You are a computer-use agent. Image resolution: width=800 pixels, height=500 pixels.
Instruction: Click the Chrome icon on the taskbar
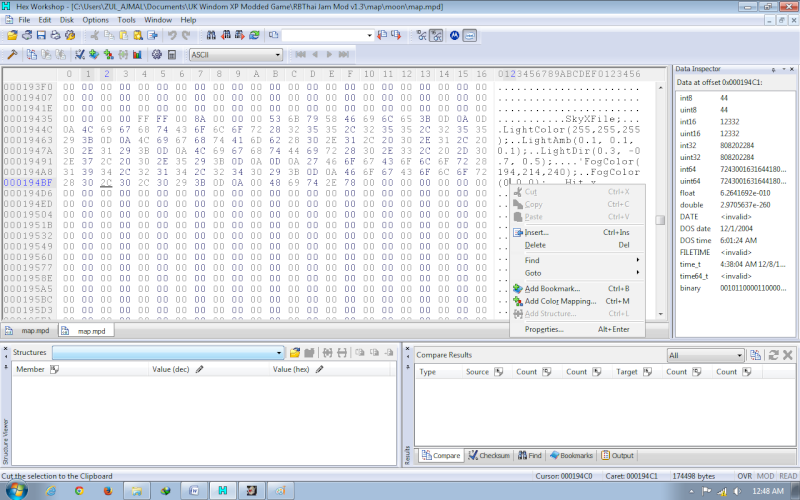coord(80,491)
